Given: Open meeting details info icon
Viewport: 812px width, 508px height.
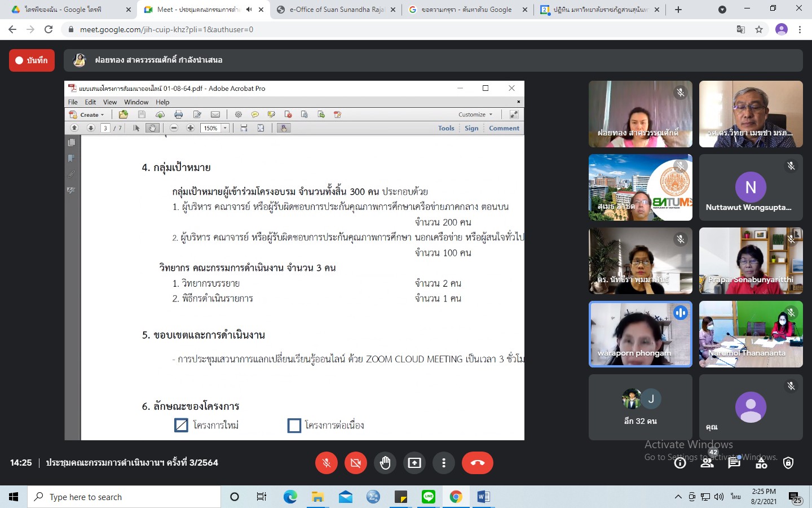Looking at the screenshot, I should tap(680, 463).
